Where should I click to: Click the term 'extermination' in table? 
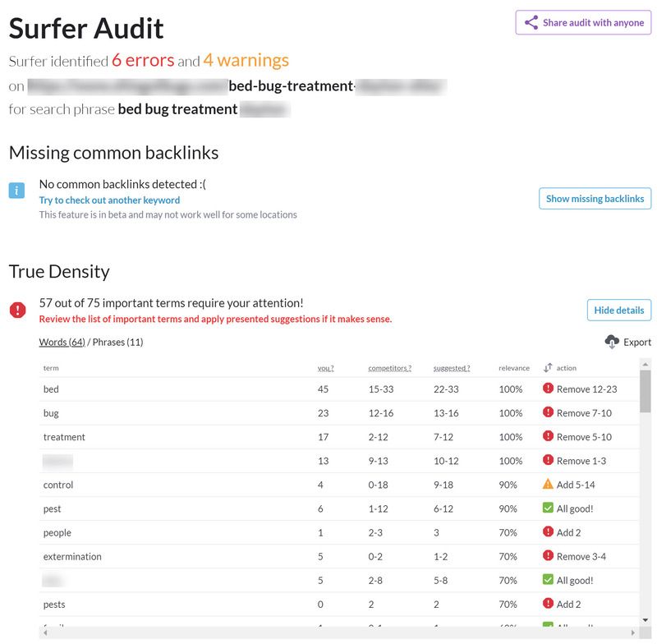[x=72, y=556]
